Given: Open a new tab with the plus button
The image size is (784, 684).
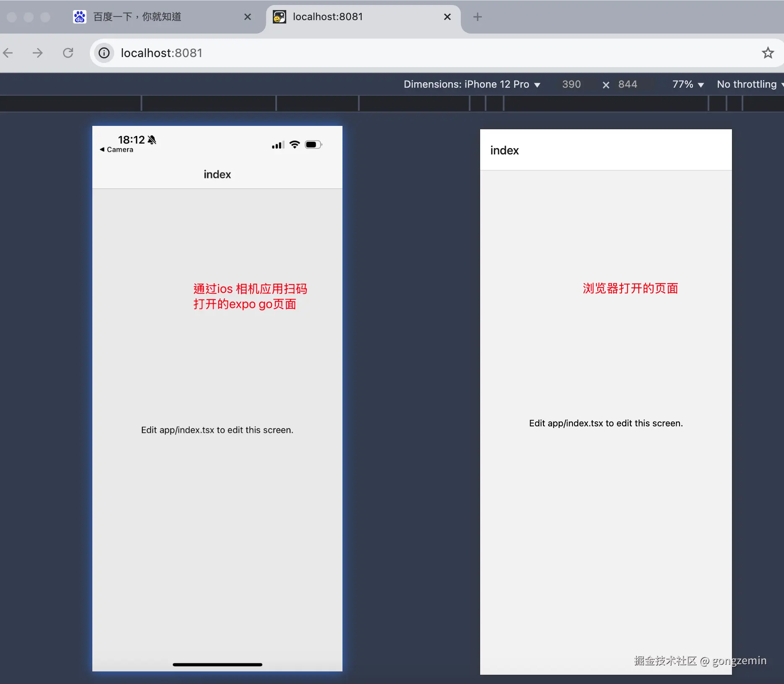Looking at the screenshot, I should click(x=477, y=17).
